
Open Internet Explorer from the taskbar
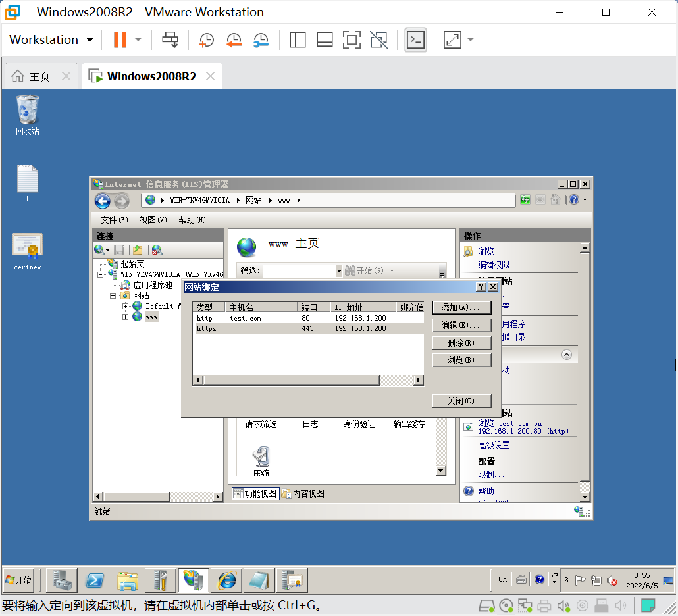point(226,580)
